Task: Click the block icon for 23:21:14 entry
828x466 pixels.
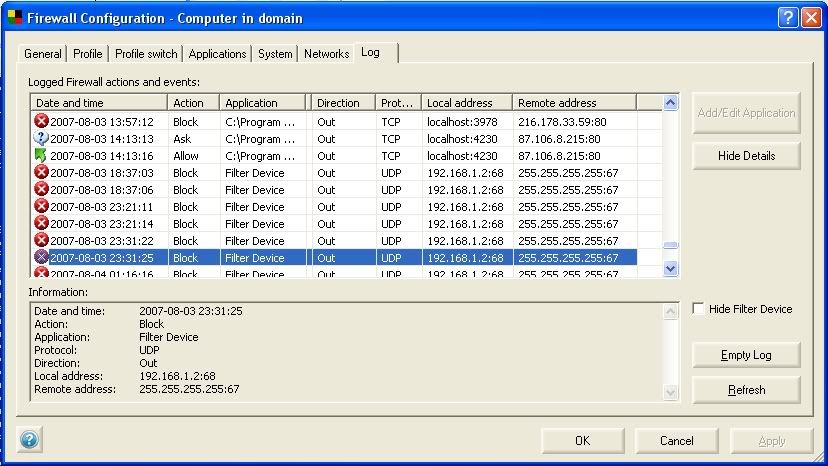Action: [x=41, y=223]
